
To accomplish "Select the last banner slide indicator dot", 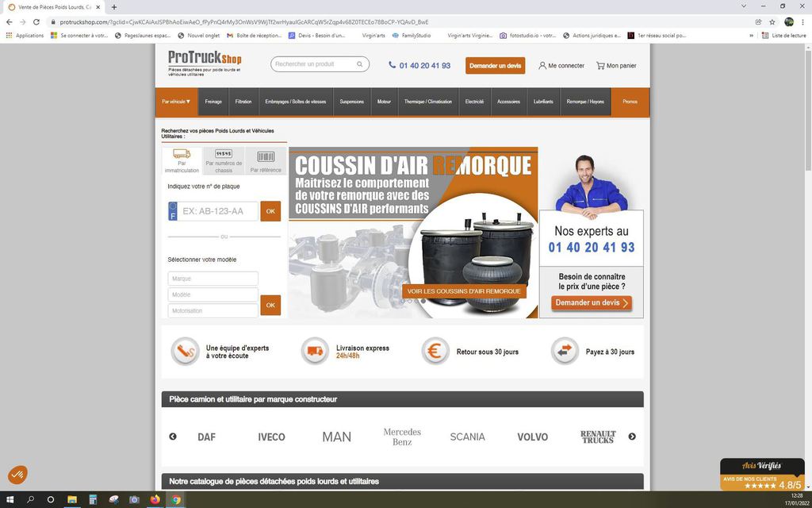I will [x=423, y=301].
